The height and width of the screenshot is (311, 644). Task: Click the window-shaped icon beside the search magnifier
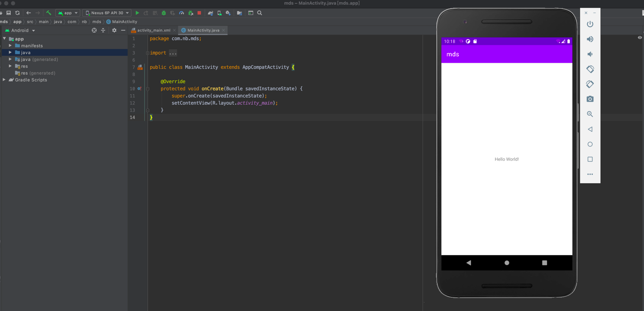click(x=250, y=13)
